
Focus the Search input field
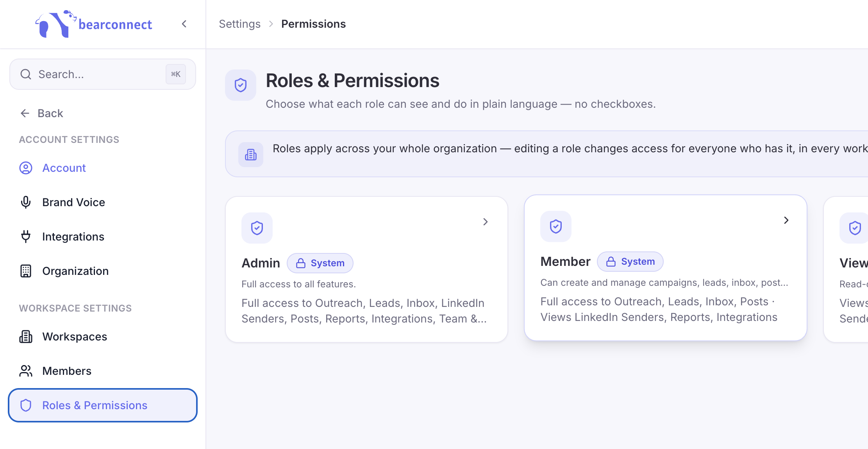pos(103,74)
